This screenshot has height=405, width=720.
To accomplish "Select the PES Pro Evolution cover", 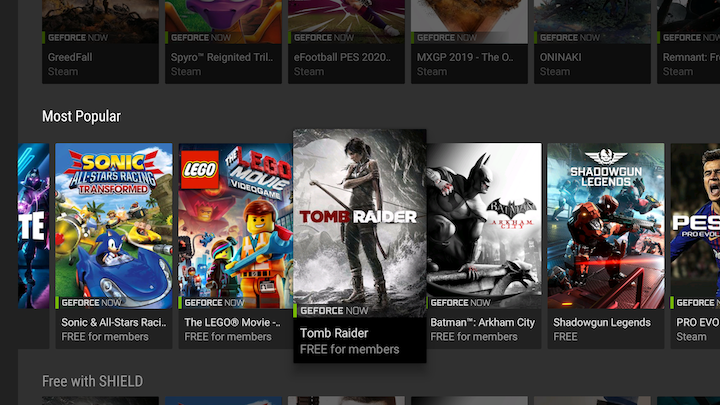I will click(695, 226).
